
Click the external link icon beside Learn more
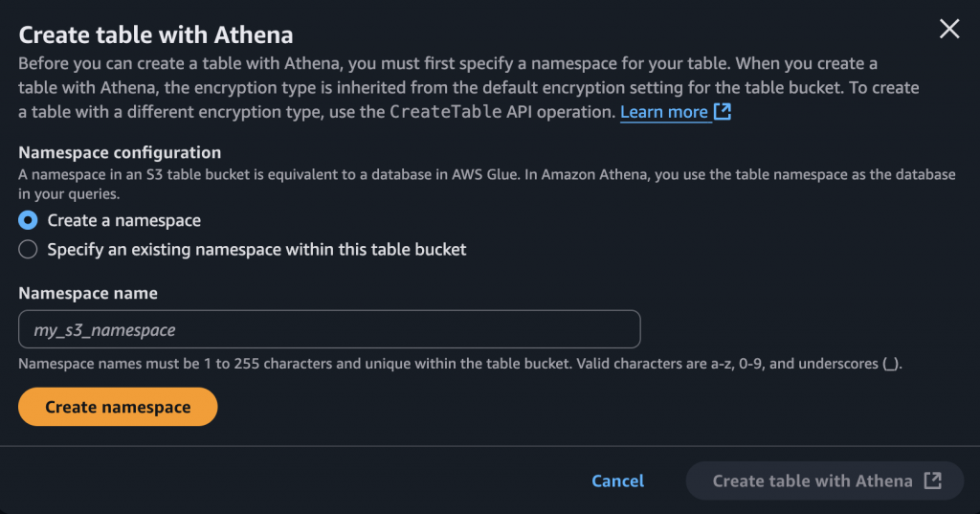click(723, 112)
